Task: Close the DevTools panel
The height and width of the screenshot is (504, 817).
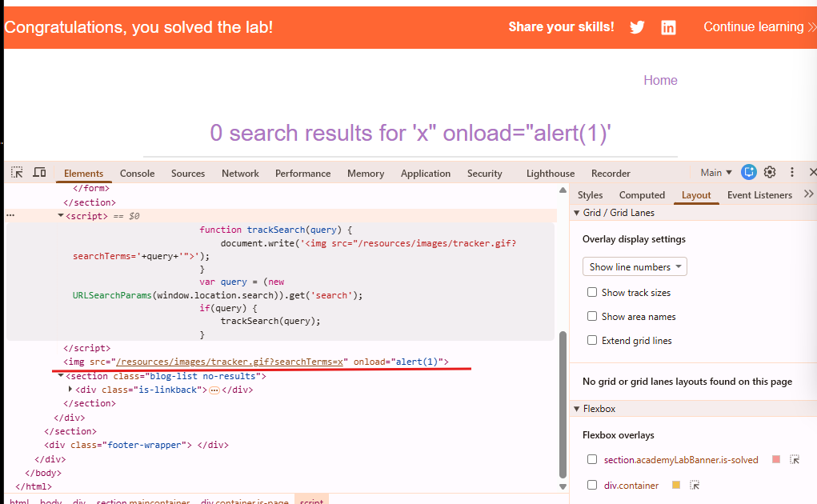Action: (x=812, y=172)
